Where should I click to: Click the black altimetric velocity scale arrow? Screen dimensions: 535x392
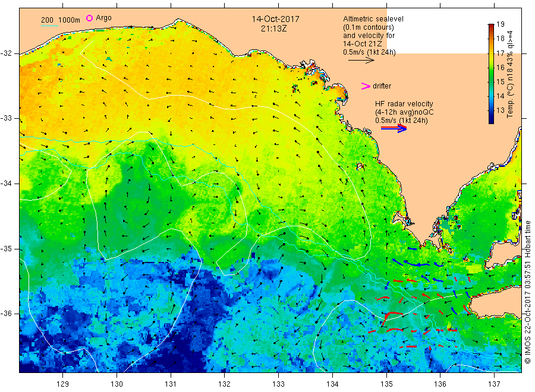tap(361, 61)
